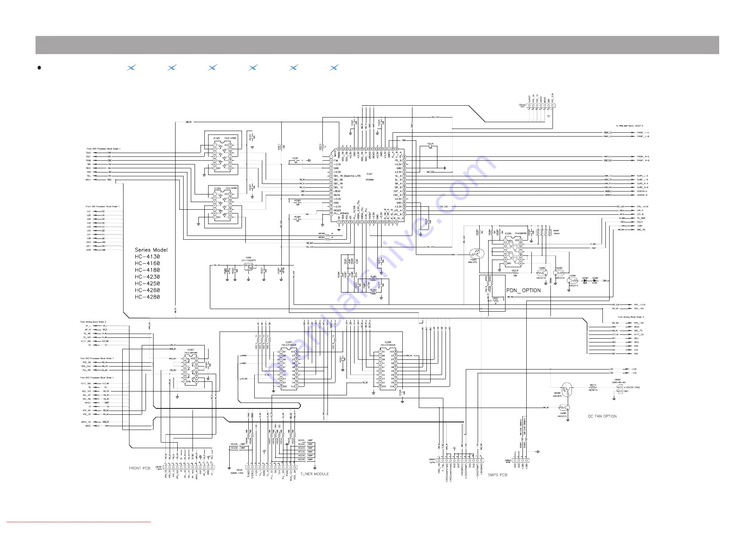This screenshot has width=756, height=534.
Task: Click the HA201 resistor array symbol
Action: [543, 232]
